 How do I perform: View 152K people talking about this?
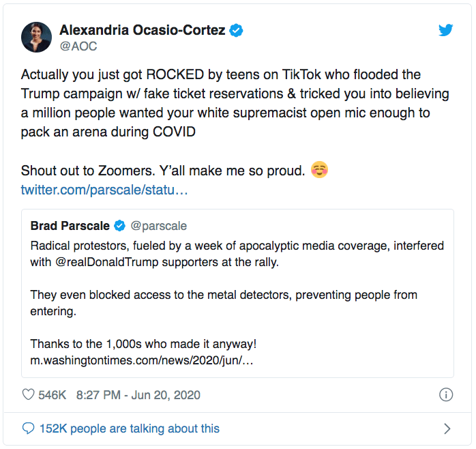130,429
